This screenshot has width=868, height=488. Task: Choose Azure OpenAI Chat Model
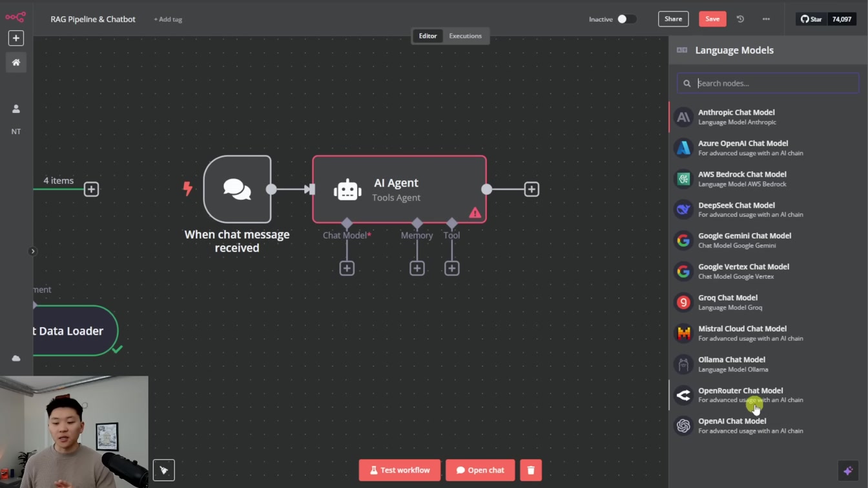pyautogui.click(x=768, y=148)
